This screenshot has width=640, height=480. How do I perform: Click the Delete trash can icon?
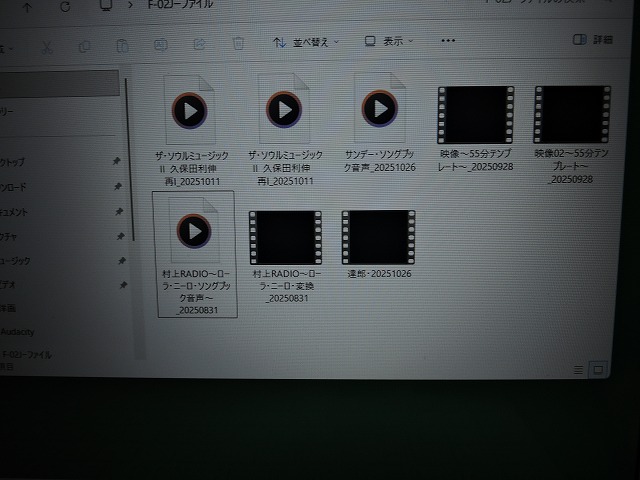point(238,43)
